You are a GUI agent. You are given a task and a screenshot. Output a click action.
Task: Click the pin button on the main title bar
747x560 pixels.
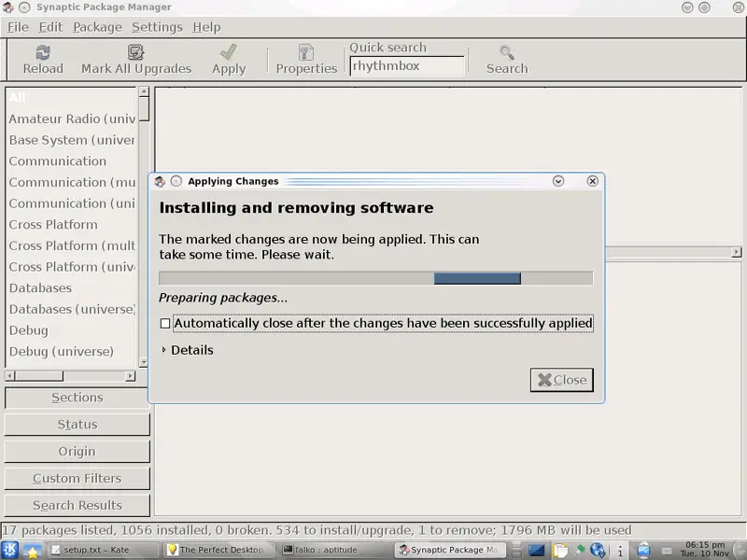pos(24,7)
